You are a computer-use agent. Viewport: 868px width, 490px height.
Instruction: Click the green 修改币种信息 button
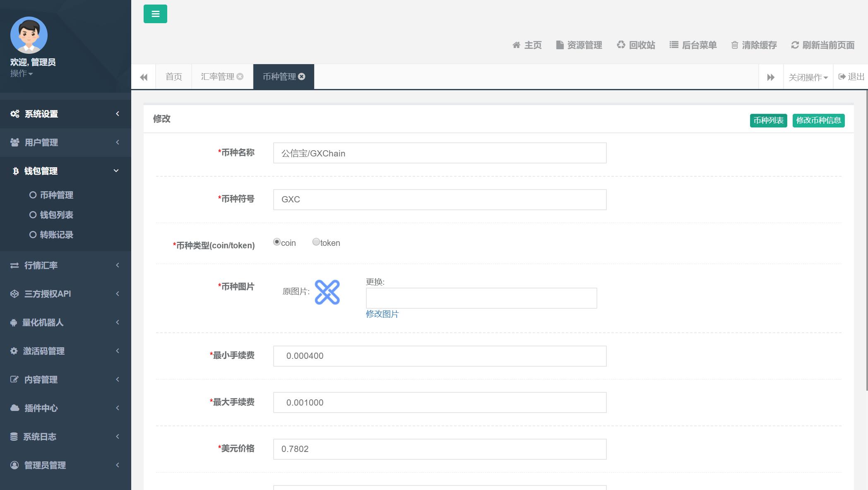coord(818,120)
